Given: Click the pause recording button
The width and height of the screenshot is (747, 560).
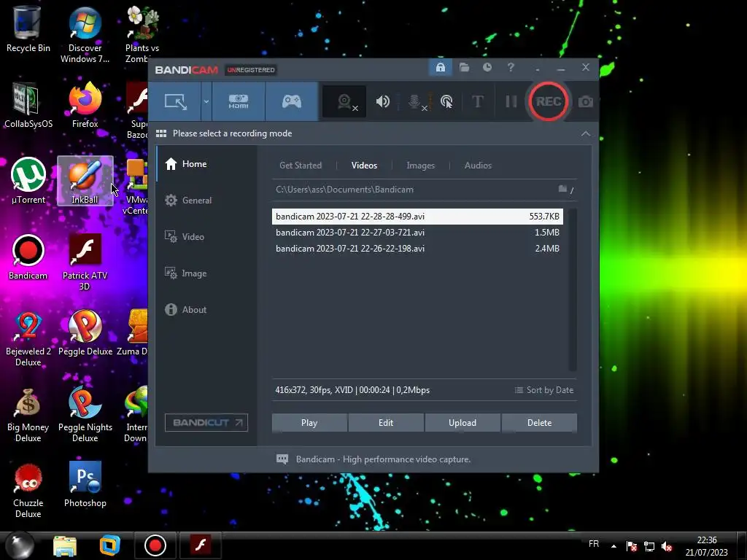Looking at the screenshot, I should 511,101.
